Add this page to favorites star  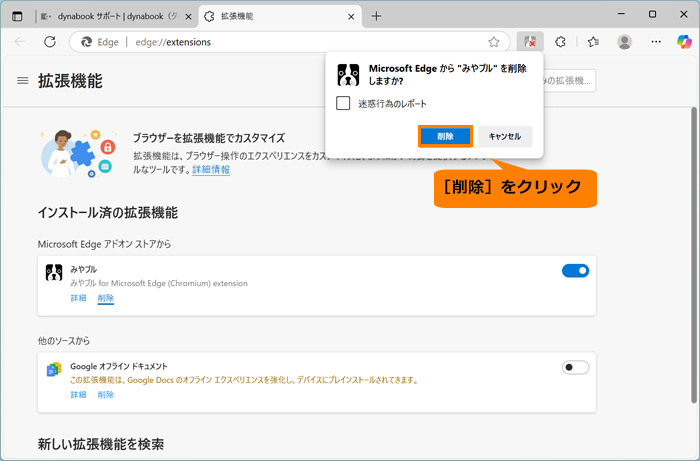[493, 42]
